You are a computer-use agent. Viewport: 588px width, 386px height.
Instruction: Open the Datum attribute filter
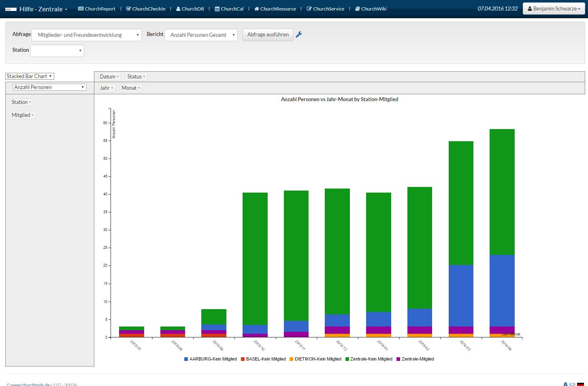click(x=109, y=76)
